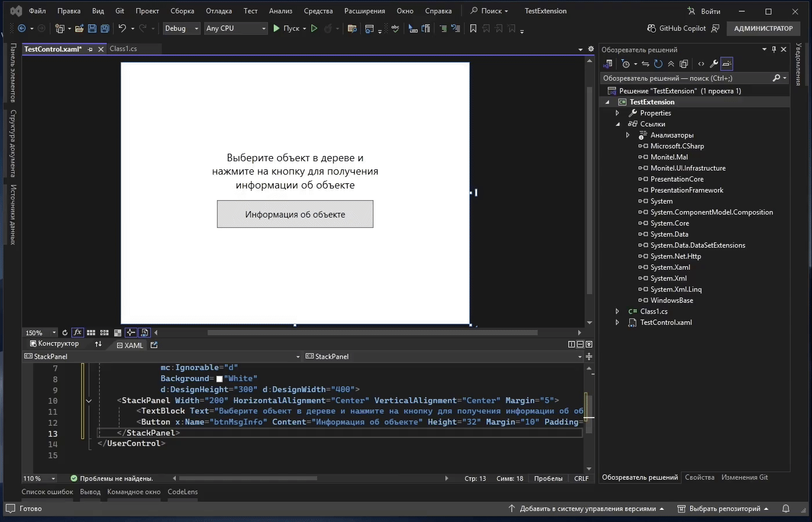
Task: Open Properties wrench icon in Solution Explorer
Action: coord(714,64)
